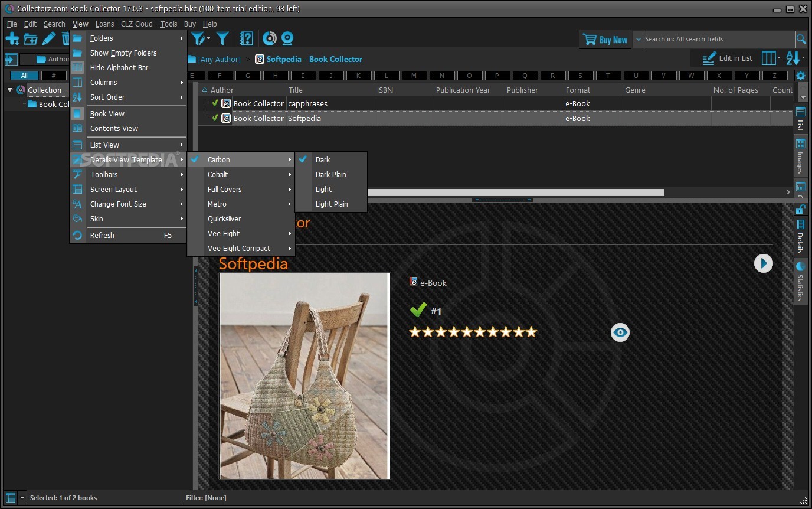Click the shopping cart Buy Now icon
The image size is (812, 509).
point(590,40)
